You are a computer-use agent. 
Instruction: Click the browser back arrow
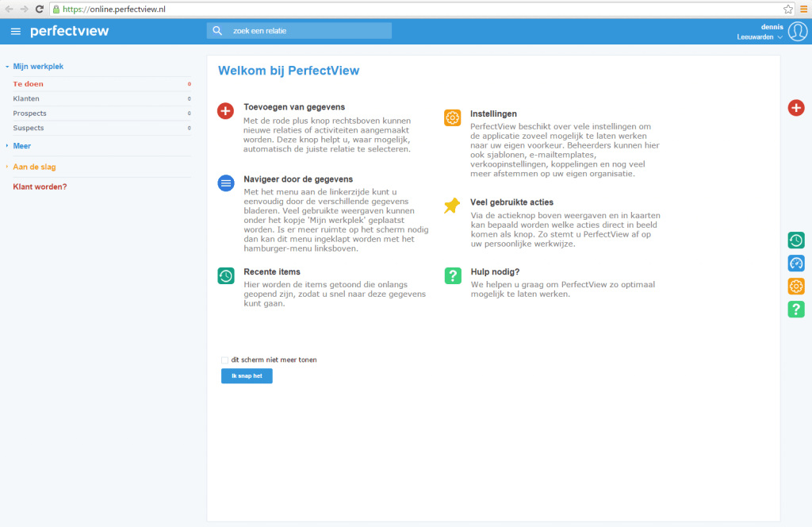10,10
